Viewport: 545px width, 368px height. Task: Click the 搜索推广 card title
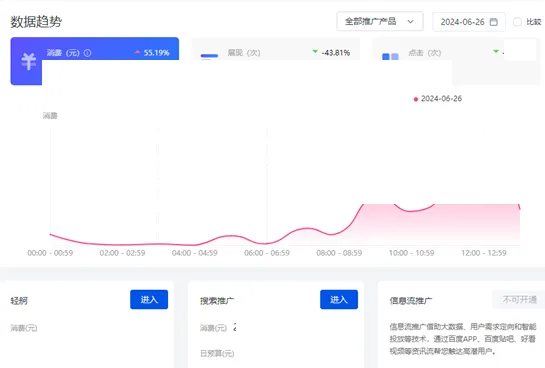point(217,301)
